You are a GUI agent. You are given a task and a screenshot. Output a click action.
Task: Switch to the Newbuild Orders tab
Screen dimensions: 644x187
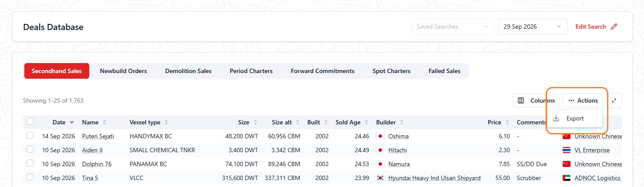[x=123, y=71]
